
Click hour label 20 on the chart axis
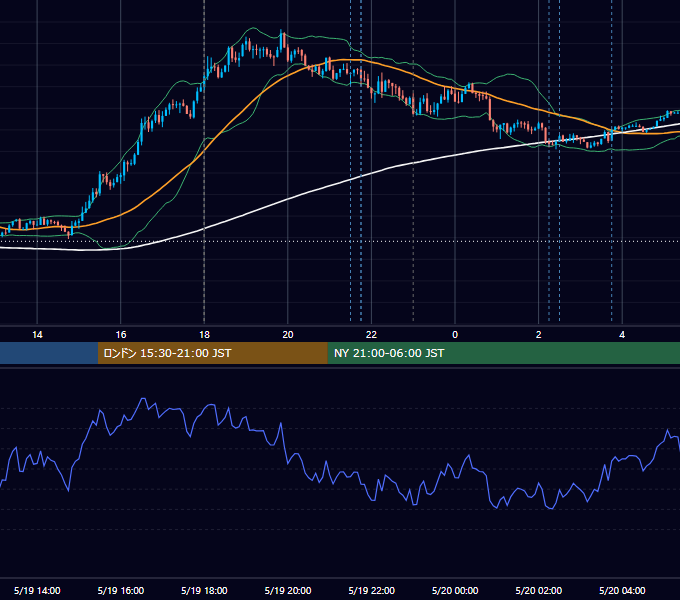pos(288,335)
